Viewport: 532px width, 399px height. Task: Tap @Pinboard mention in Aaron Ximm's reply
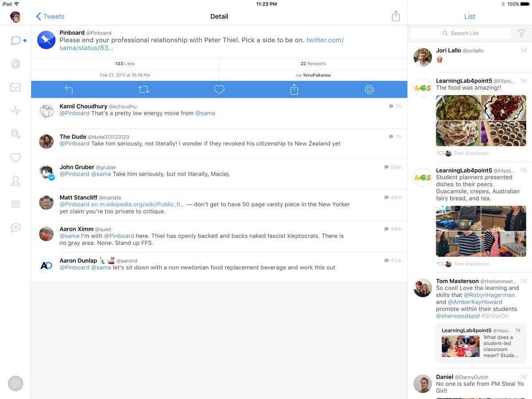pyautogui.click(x=119, y=236)
